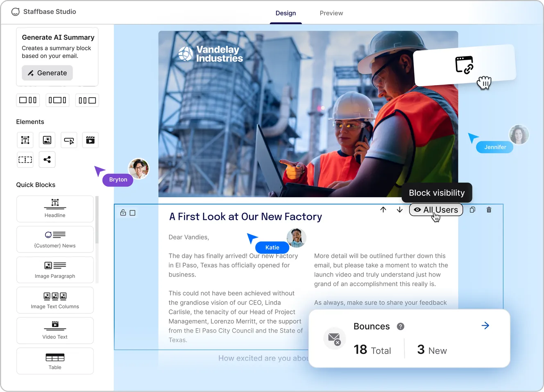Click the Generate AI summary button
This screenshot has height=392, width=544.
47,73
